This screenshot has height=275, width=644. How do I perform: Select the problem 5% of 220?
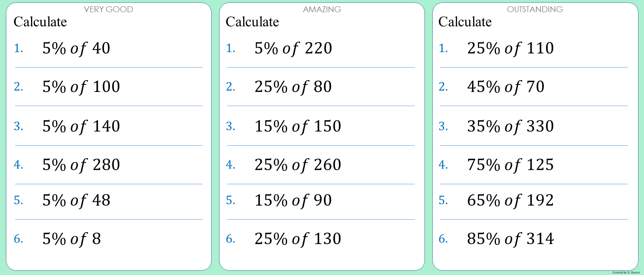tap(293, 48)
